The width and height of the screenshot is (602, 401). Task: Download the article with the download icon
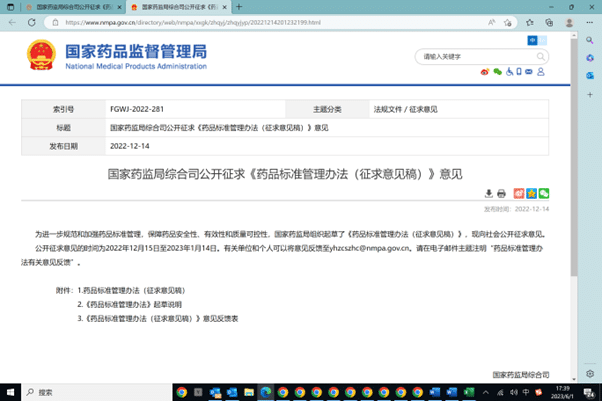pos(488,193)
